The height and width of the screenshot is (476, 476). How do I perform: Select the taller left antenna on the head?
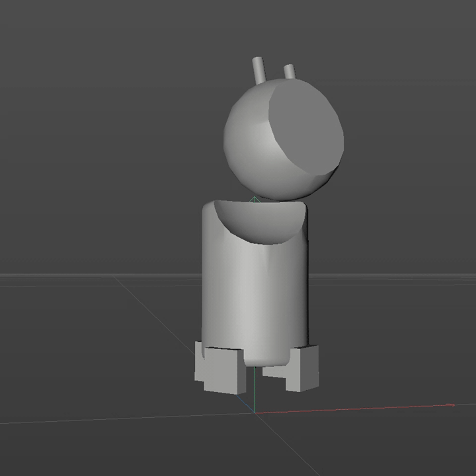pyautogui.click(x=259, y=71)
